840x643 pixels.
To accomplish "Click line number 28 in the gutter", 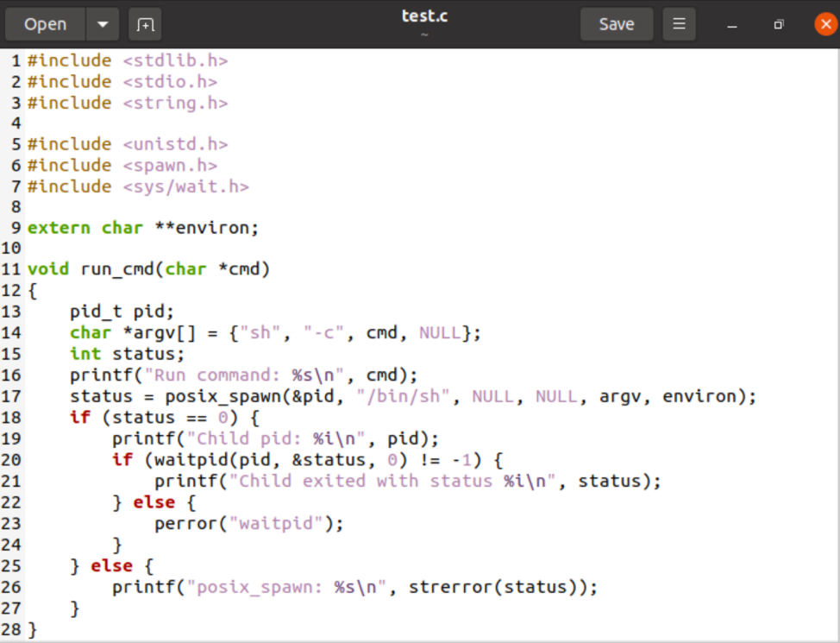I will (12, 629).
